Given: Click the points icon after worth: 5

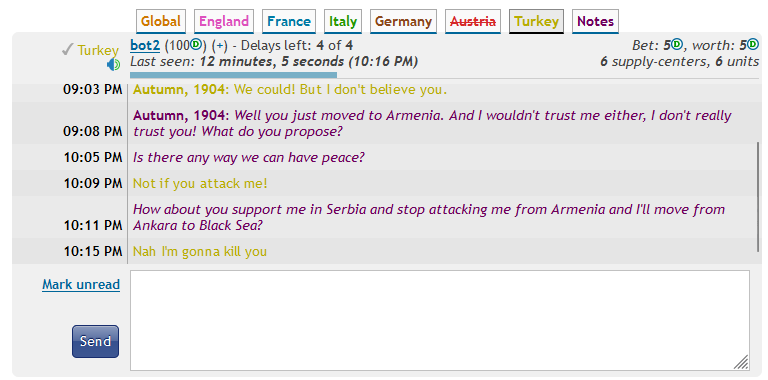Looking at the screenshot, I should coord(753,45).
